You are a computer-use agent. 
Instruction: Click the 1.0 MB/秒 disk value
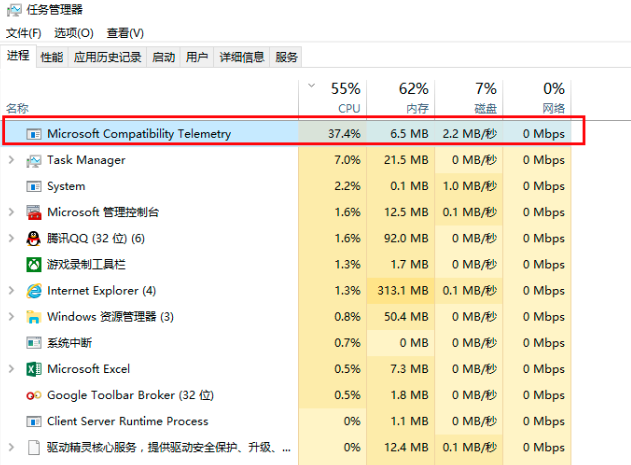click(x=470, y=186)
